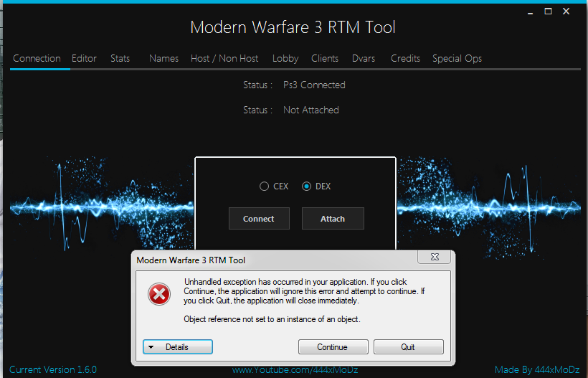Click the 'Made By 444xMoDz' text
This screenshot has width=588, height=378.
pos(537,369)
